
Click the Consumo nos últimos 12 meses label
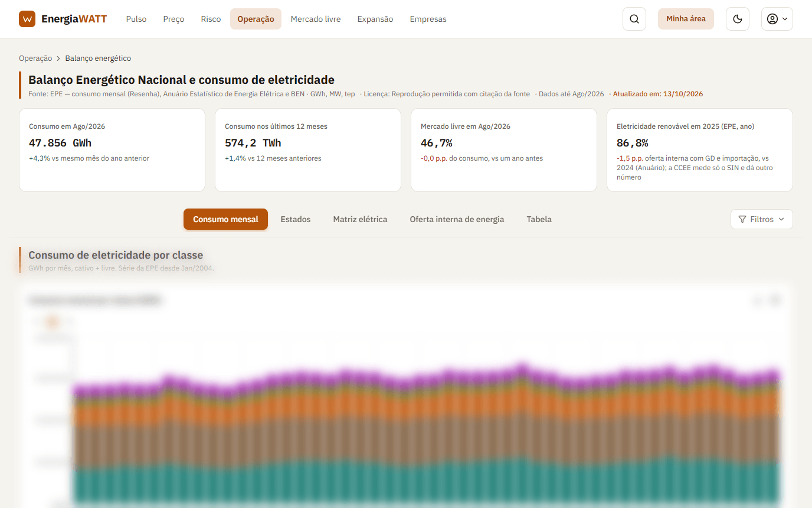coord(276,126)
